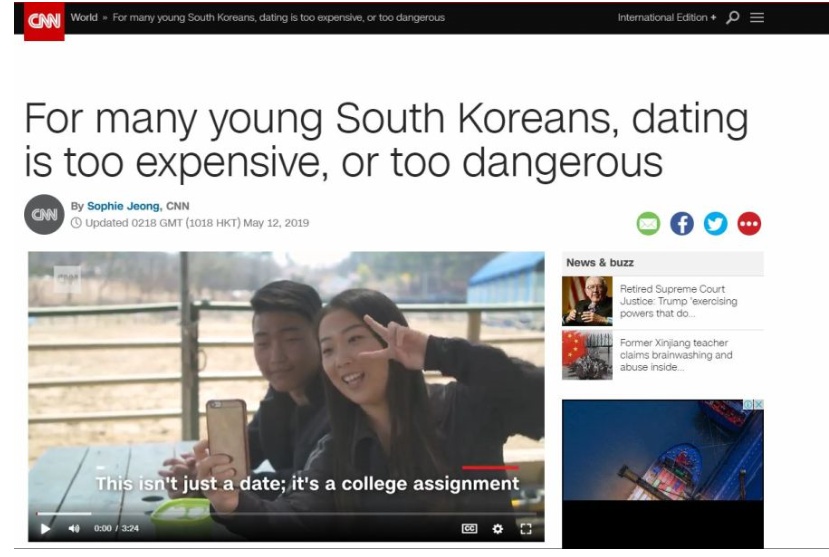Image resolution: width=829 pixels, height=557 pixels.
Task: Click the Xinjiang story thumbnail image
Action: point(587,355)
